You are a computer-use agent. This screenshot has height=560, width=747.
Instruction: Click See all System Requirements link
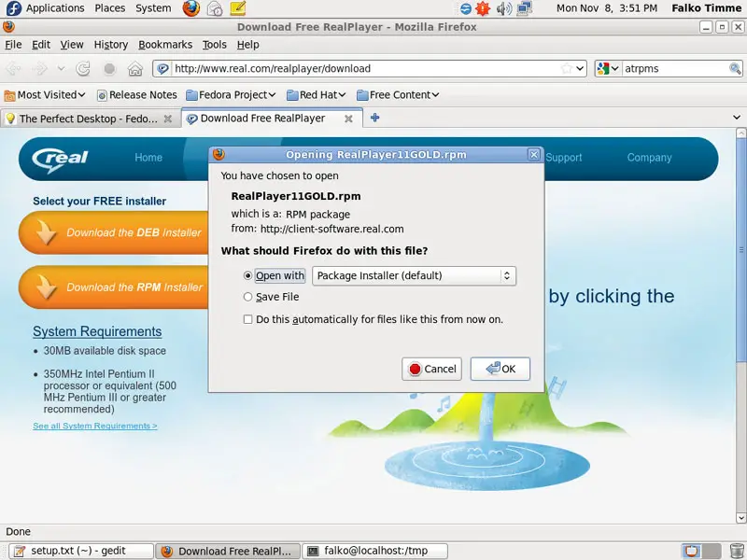95,426
